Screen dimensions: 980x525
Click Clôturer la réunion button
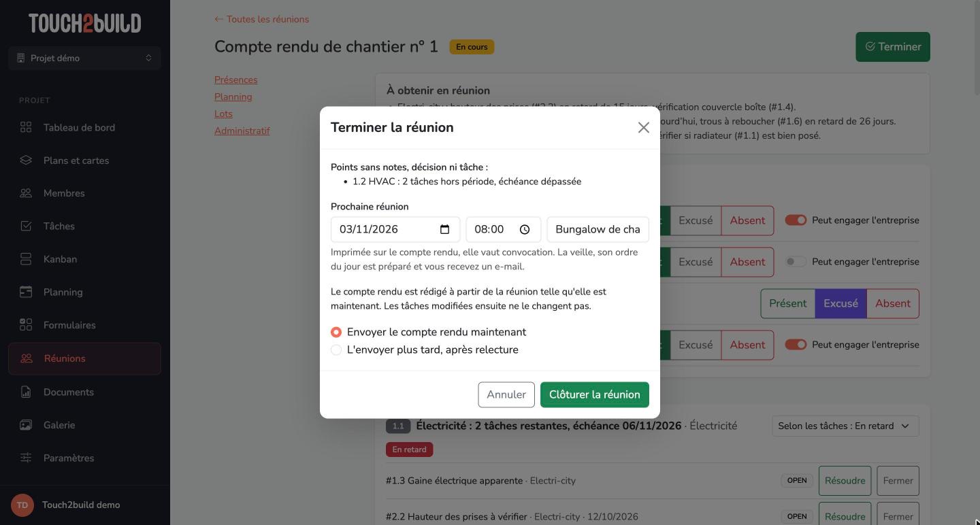pos(595,394)
